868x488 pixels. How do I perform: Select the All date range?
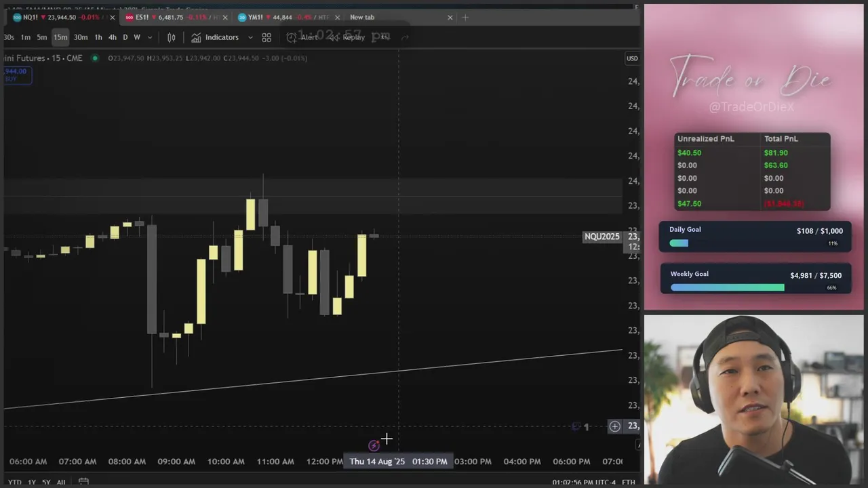pyautogui.click(x=61, y=482)
